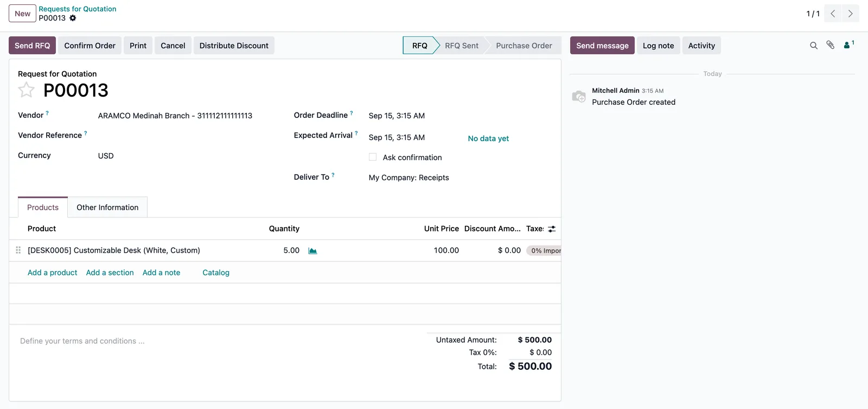
Task: Tick the Ask confirmation checkbox
Action: (373, 157)
